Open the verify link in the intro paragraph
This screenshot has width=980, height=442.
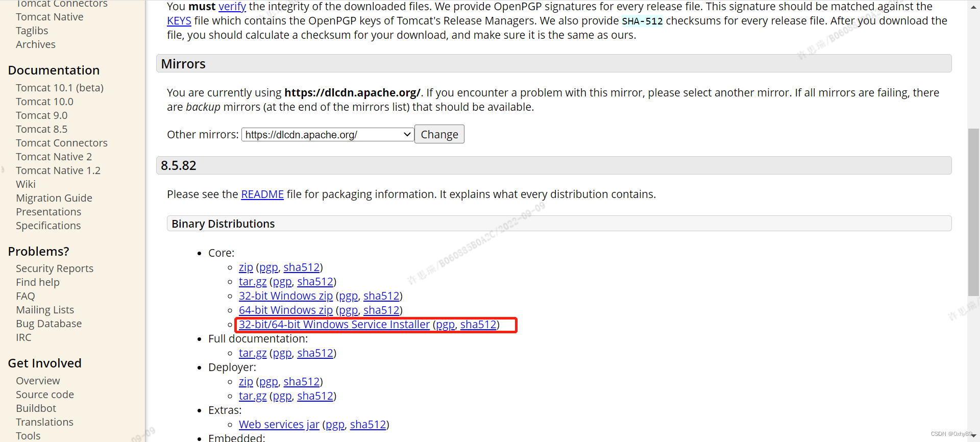click(232, 7)
